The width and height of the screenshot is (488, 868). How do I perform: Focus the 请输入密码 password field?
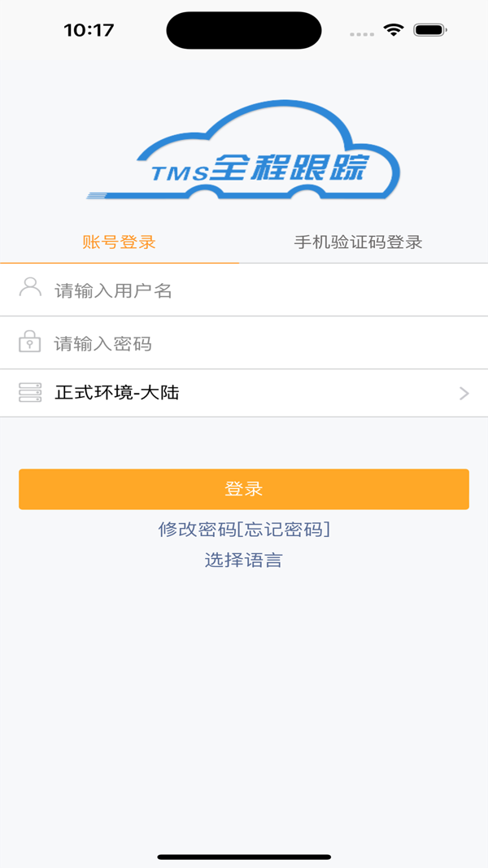[x=260, y=343]
